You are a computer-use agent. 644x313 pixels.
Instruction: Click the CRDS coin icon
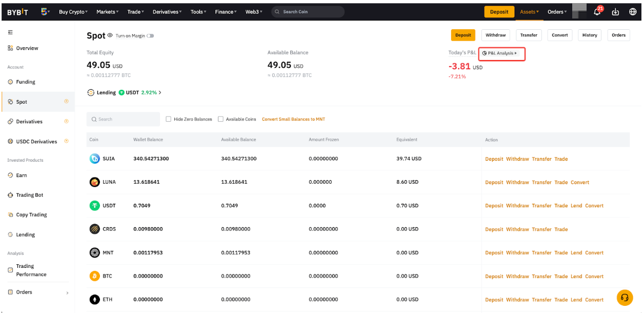95,229
